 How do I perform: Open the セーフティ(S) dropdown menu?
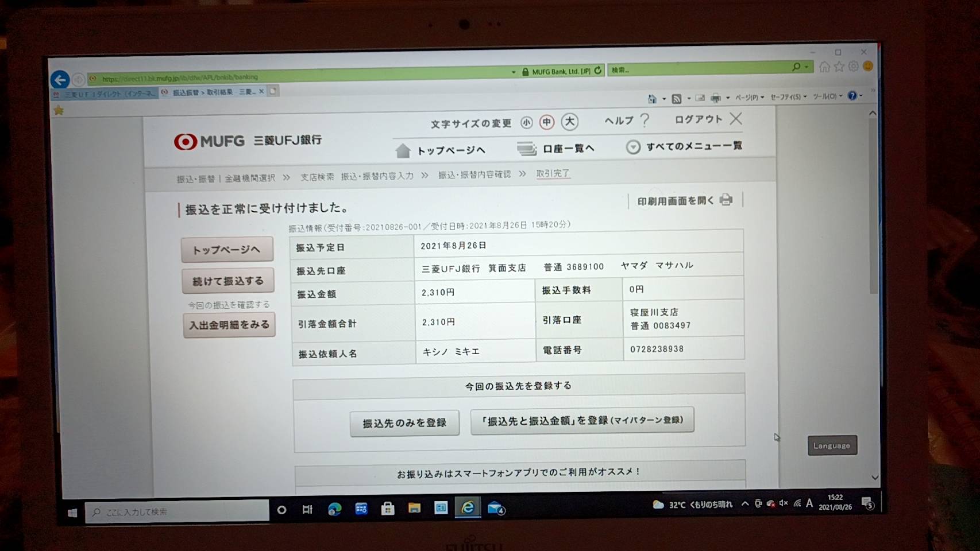coord(788,97)
